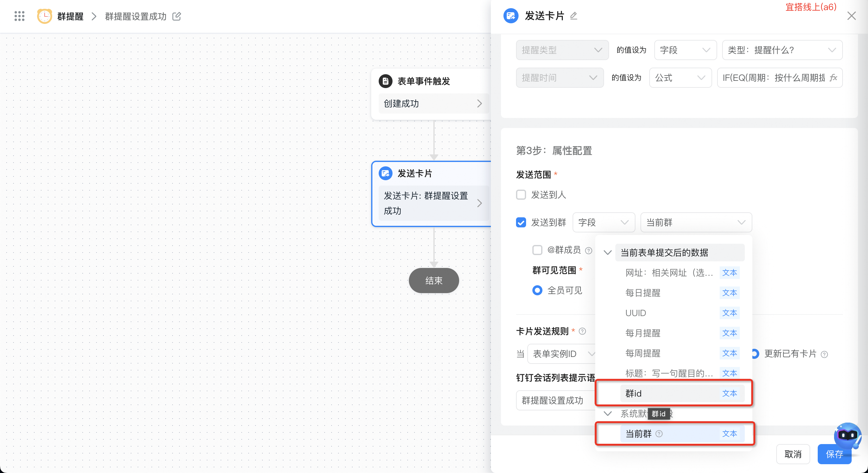
Task: Select the 发送卡片 node title in canvas
Action: pyautogui.click(x=415, y=173)
